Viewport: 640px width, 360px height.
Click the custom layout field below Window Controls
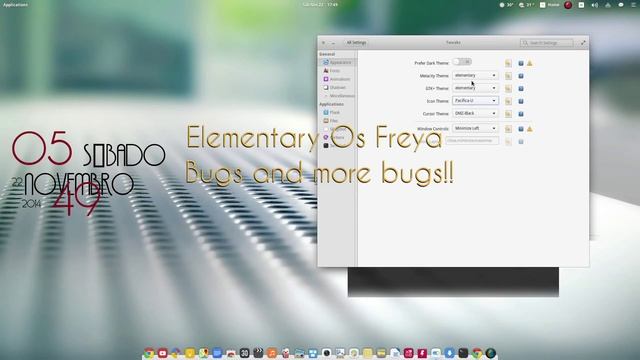pyautogui.click(x=472, y=141)
